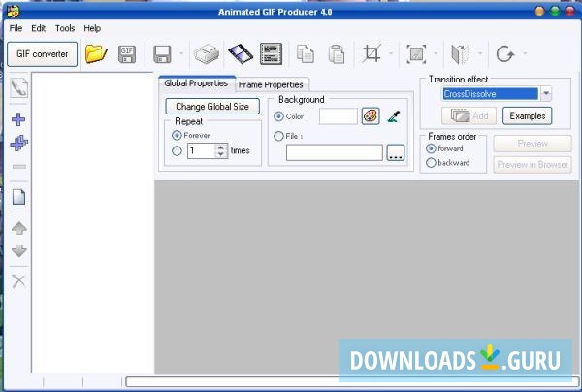Viewport: 582px width, 392px height.
Task: Click the blue film strip icon
Action: pyautogui.click(x=241, y=53)
